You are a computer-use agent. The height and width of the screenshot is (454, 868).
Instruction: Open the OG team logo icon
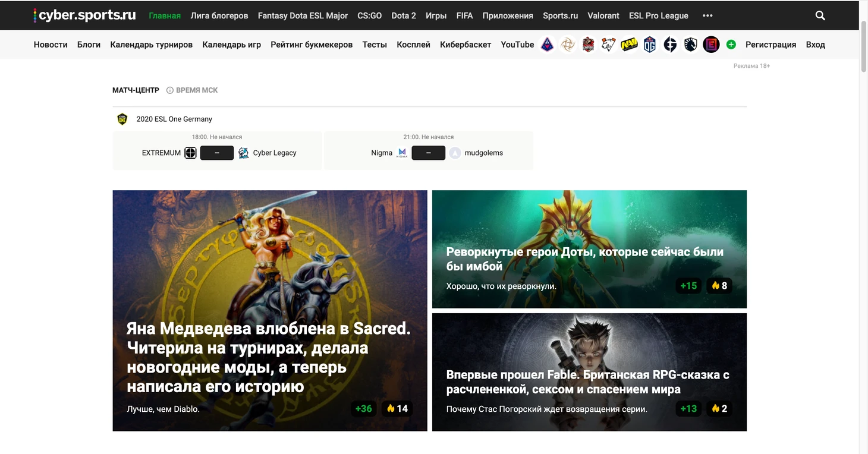coord(650,45)
